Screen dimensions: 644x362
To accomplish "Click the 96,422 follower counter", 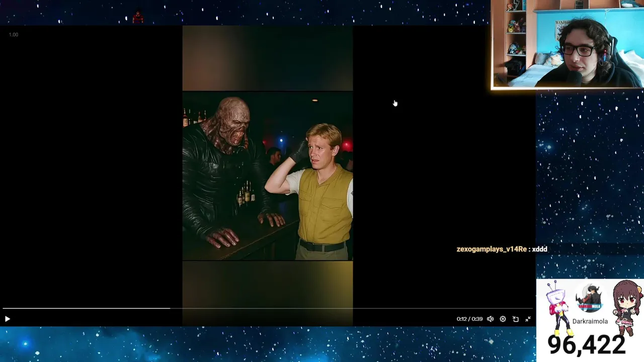I will (586, 344).
